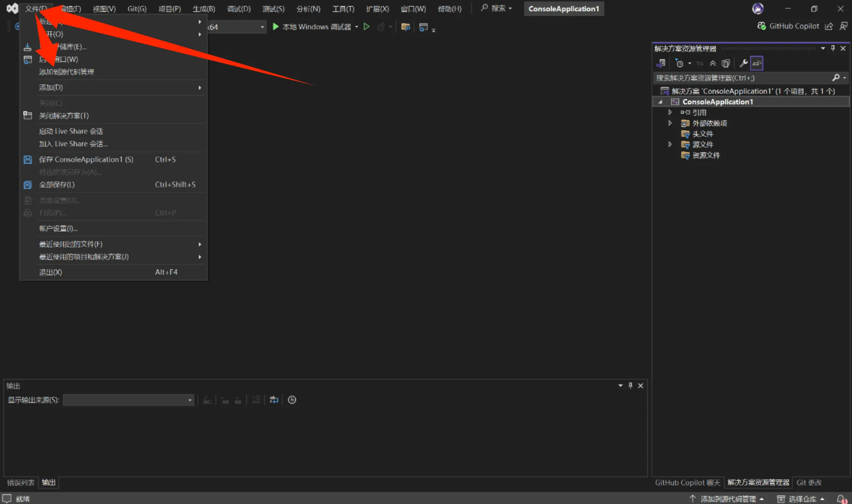Choose 关闭解决方案 from the File menu
Screen dimensions: 852x504
[64, 115]
